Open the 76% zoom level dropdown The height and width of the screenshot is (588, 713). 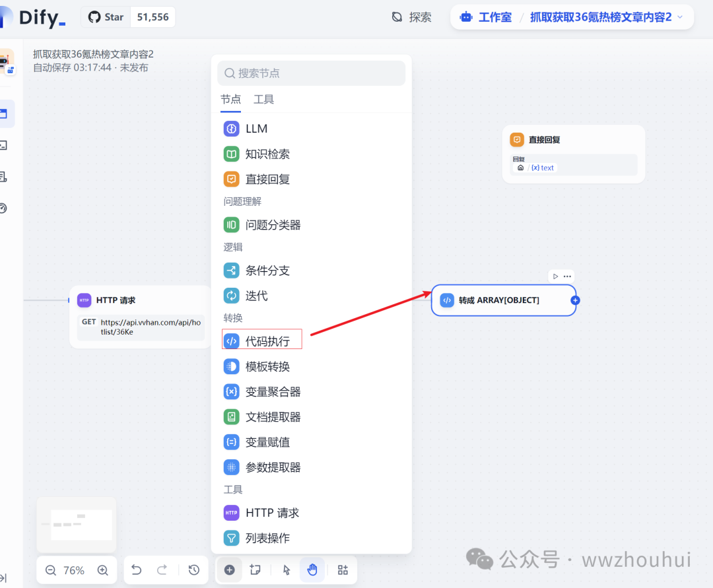(x=74, y=570)
